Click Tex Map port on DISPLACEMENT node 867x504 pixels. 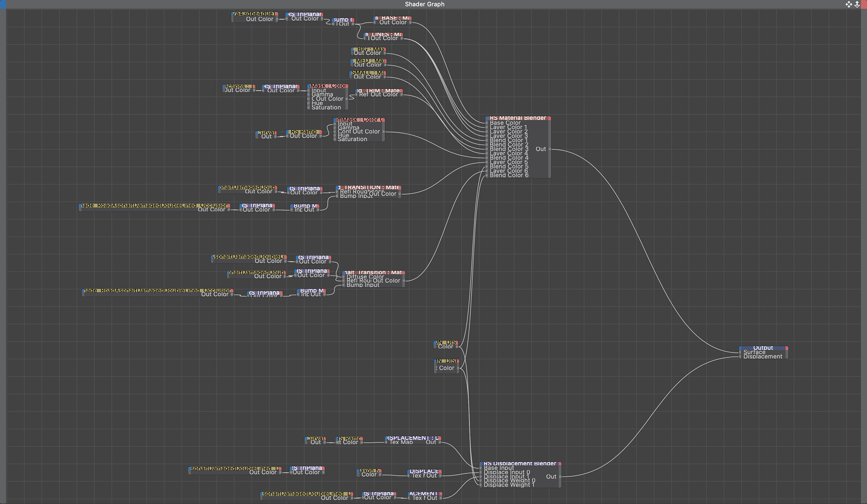(387, 442)
